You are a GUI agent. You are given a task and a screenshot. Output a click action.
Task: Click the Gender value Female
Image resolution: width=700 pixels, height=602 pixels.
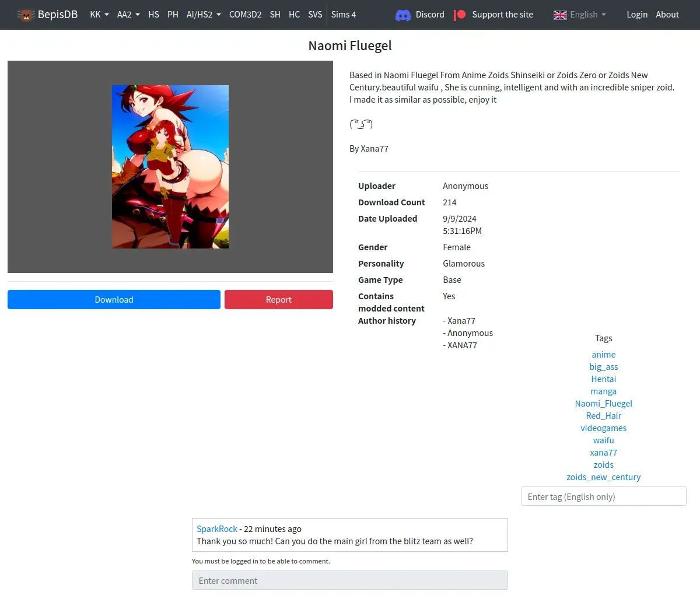click(x=457, y=247)
